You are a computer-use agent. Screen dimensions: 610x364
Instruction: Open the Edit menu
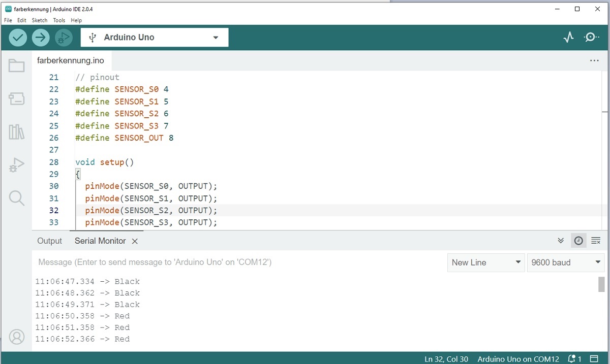[x=22, y=20]
